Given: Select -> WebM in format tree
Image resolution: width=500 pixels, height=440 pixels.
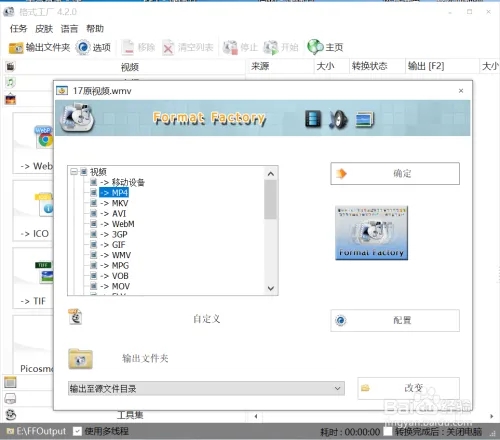Looking at the screenshot, I should click(117, 224).
